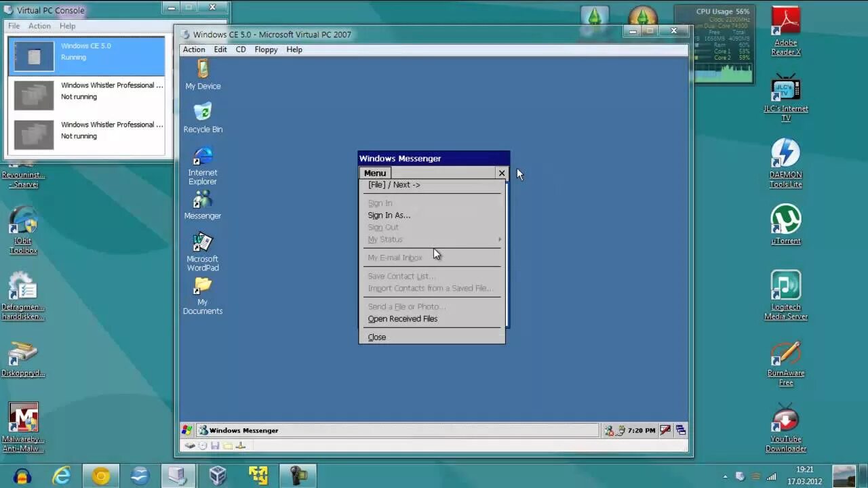Select first 'Windows Whistler Professional' machine in Console
Viewport: 868px width, 488px height.
tap(86, 94)
